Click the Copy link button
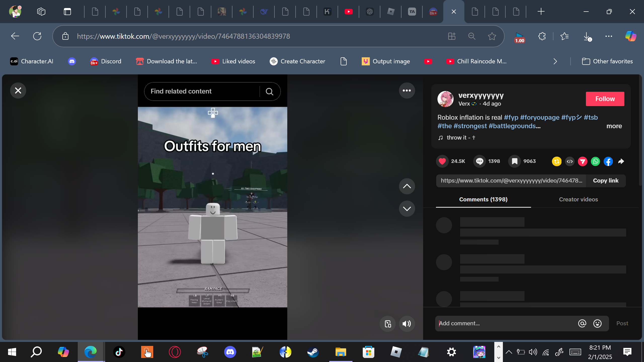This screenshot has width=644, height=362. pos(606,180)
